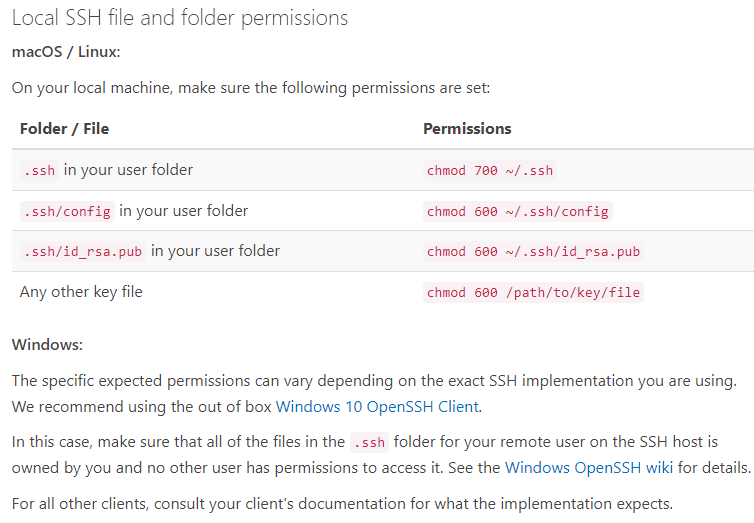This screenshot has width=754, height=523.
Task: Click the Permissions column header
Action: coord(467,129)
